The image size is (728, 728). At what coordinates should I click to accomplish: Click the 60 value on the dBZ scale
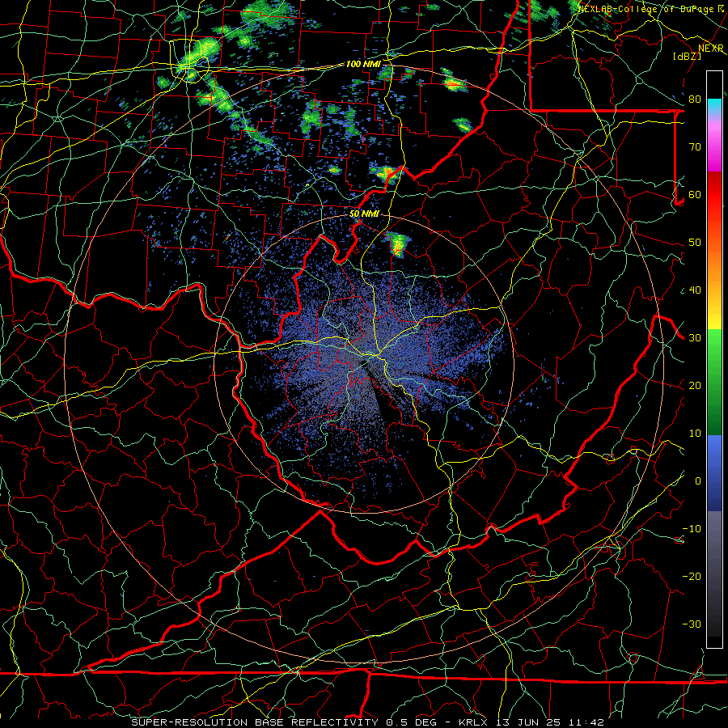pos(695,195)
